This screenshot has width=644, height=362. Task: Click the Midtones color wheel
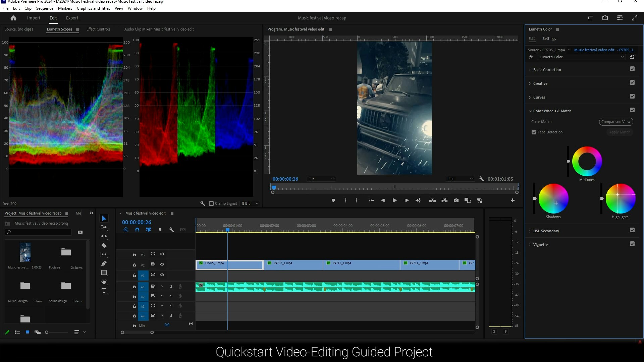(x=587, y=161)
